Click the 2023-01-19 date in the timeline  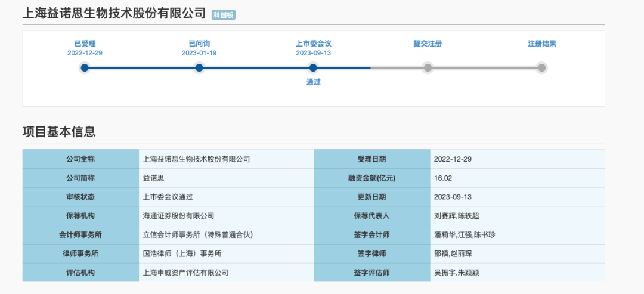point(199,53)
